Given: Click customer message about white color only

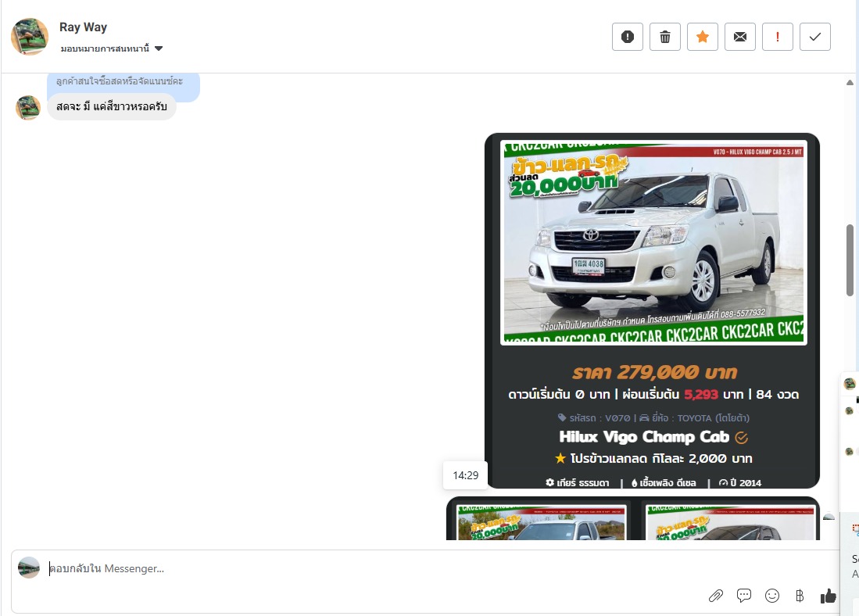Looking at the screenshot, I should pyautogui.click(x=112, y=106).
